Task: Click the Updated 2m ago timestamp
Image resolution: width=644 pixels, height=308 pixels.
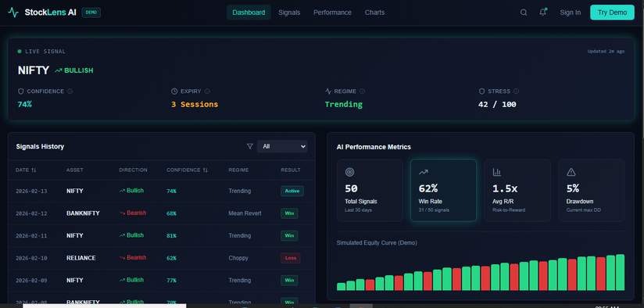Action: click(606, 52)
